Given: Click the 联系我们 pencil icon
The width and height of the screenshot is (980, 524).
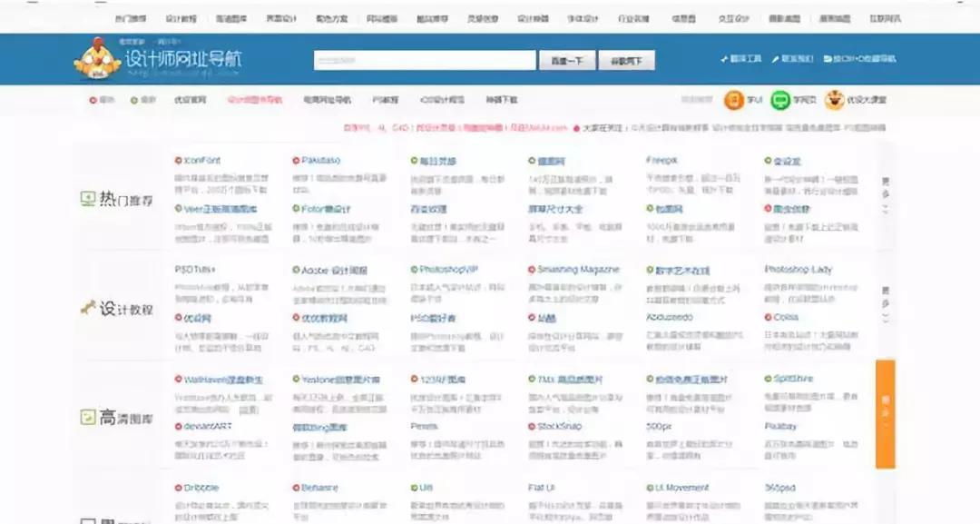Looking at the screenshot, I should click(776, 58).
